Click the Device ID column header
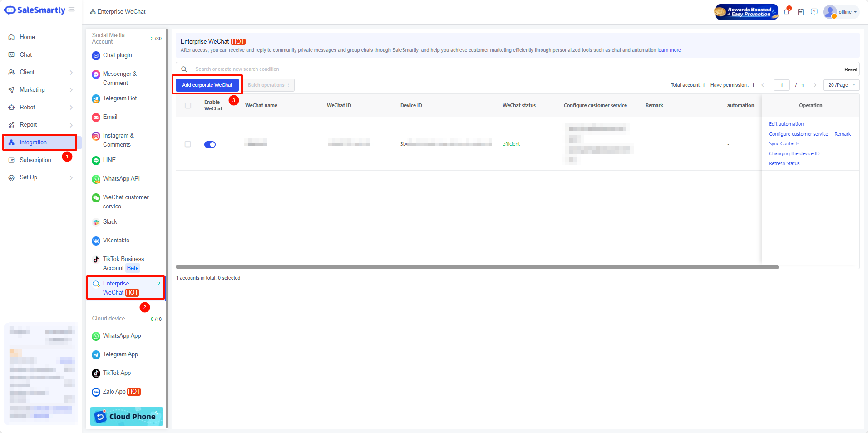The image size is (868, 433). (x=411, y=105)
